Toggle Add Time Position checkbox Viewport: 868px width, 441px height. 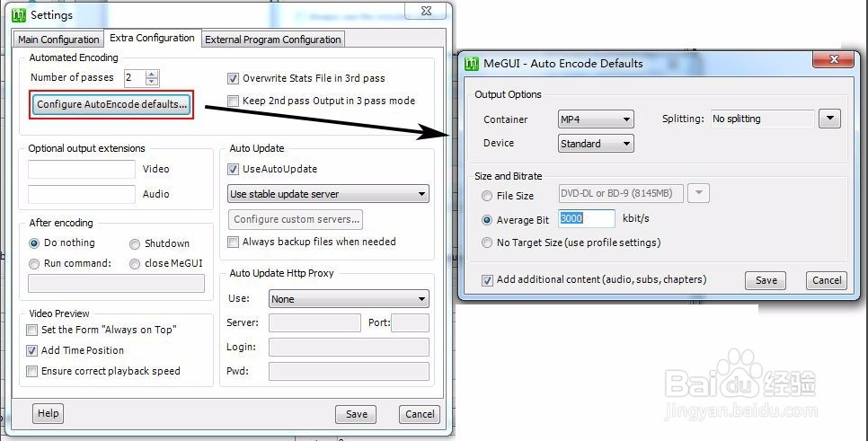32,350
